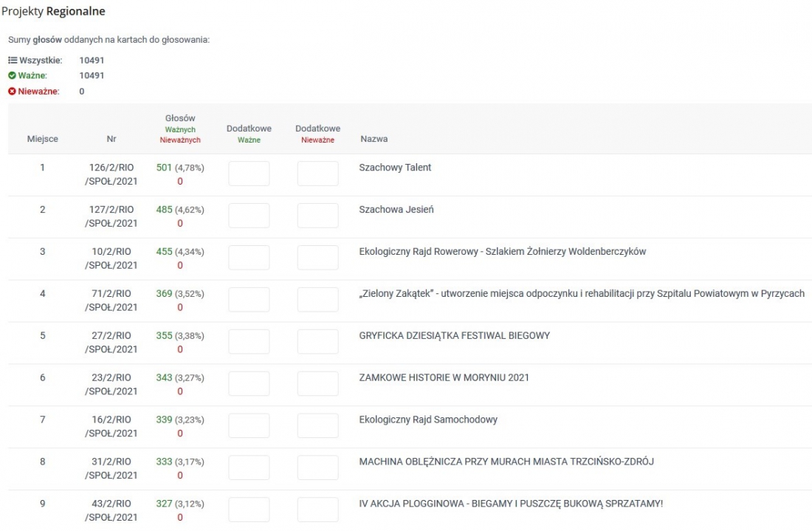Open Ekologiczny Rajd Rowerowy project name
This screenshot has width=812, height=531.
502,252
